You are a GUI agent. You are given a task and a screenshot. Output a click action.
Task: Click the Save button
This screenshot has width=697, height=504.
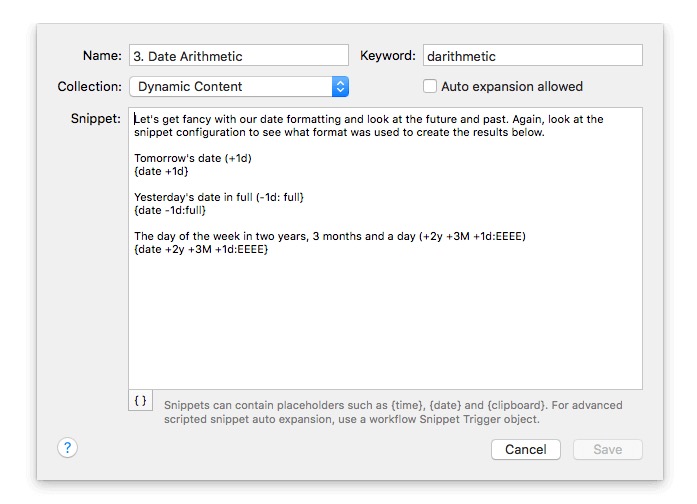click(x=607, y=450)
